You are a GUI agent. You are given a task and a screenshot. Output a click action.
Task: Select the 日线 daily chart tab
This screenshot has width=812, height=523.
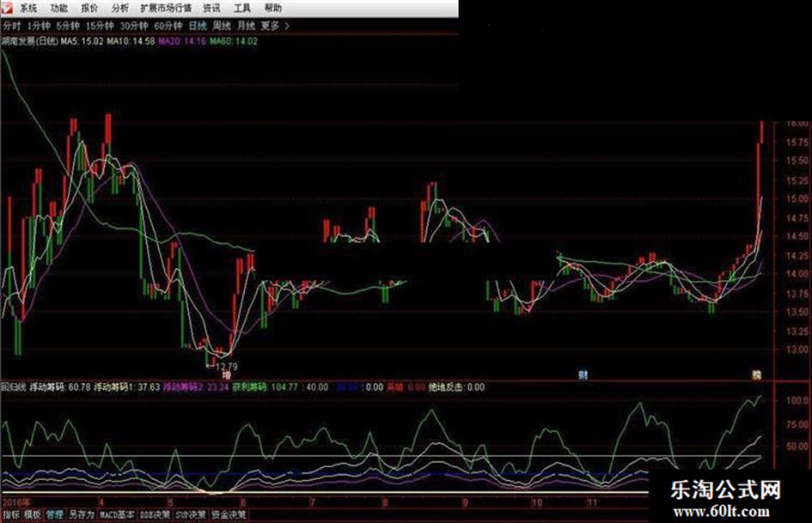pyautogui.click(x=198, y=26)
